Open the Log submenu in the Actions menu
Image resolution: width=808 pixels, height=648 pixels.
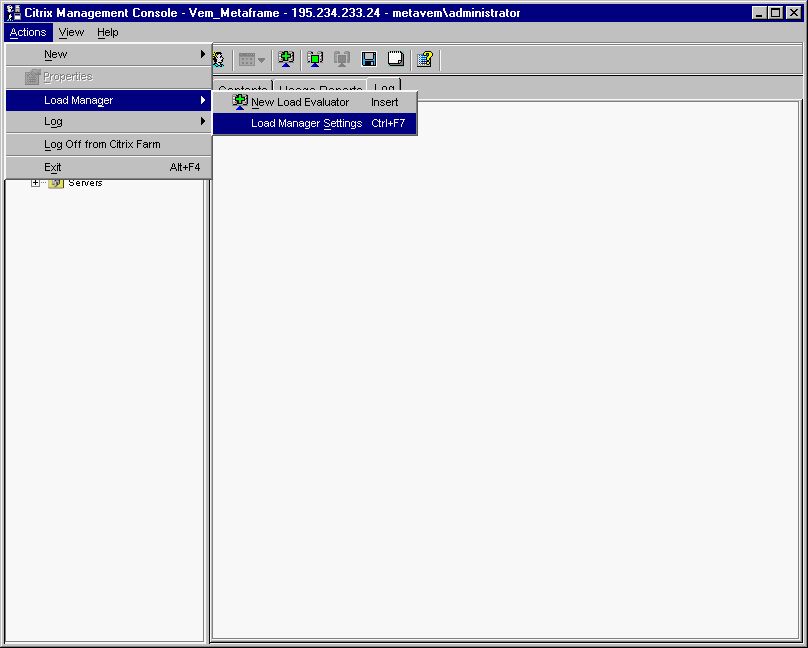click(x=109, y=122)
